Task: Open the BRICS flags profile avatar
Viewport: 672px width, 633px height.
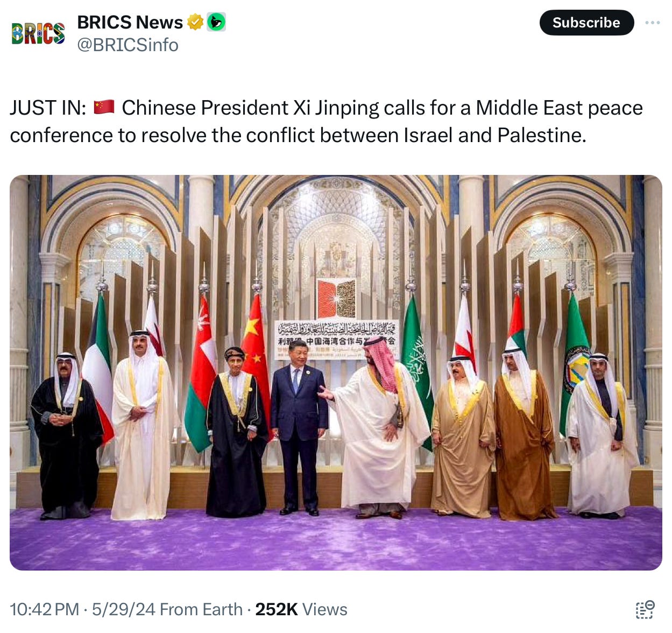Action: (x=38, y=33)
